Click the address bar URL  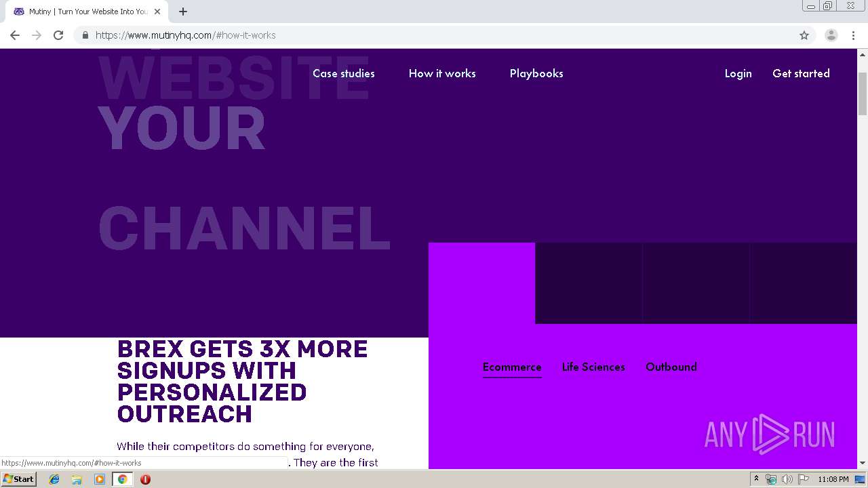click(x=186, y=35)
